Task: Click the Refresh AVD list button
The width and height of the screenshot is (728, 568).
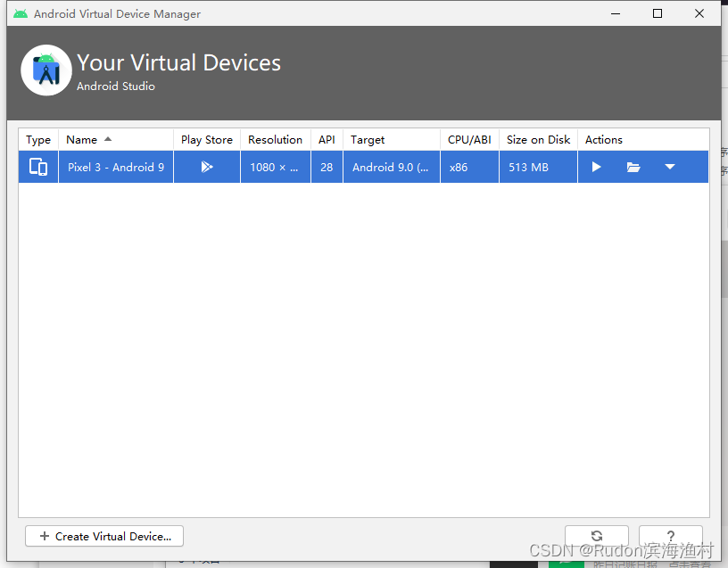Action: pos(597,536)
